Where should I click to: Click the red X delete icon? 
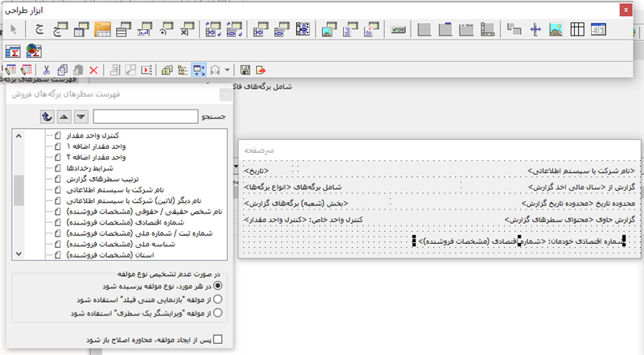[x=94, y=71]
